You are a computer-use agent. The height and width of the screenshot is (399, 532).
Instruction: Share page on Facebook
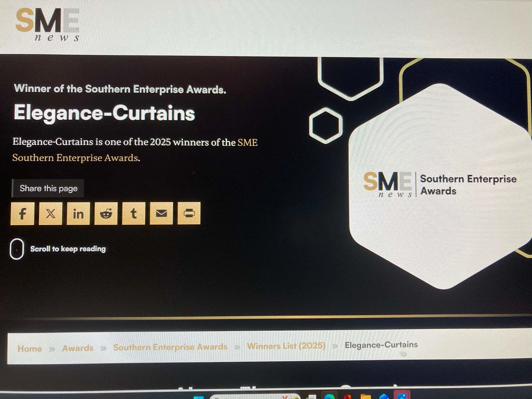pos(22,213)
